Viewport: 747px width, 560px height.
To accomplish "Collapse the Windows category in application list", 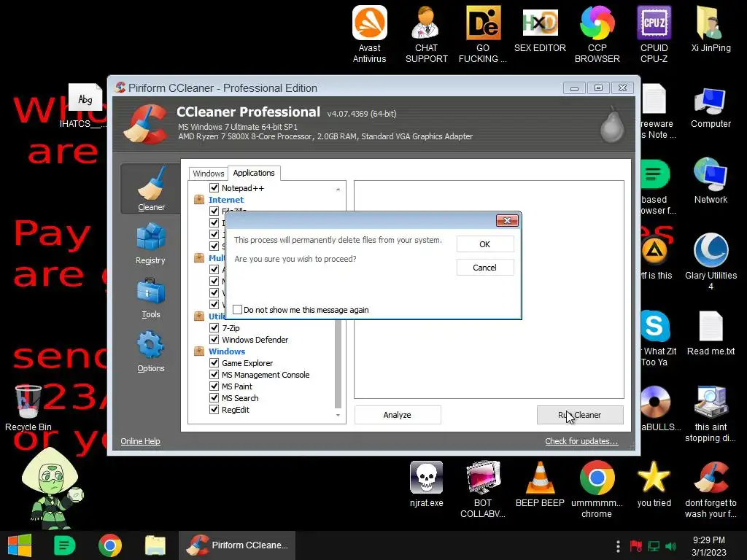I will coord(199,351).
